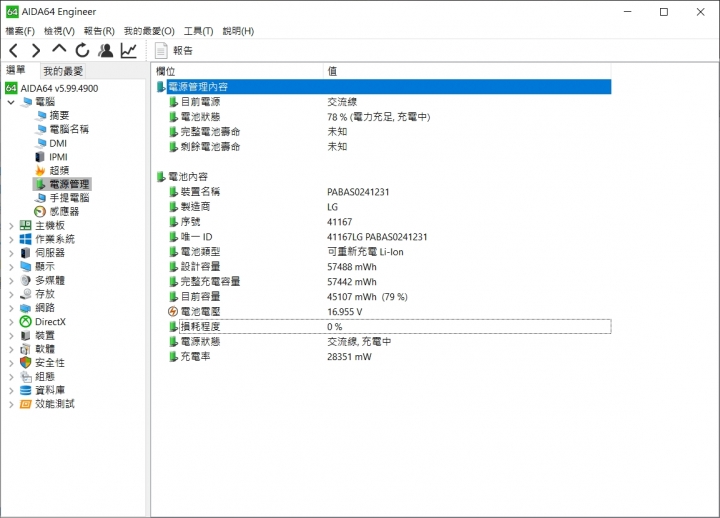Image resolution: width=720 pixels, height=518 pixels.
Task: Click the up-level arrow toolbar icon
Action: (59, 49)
